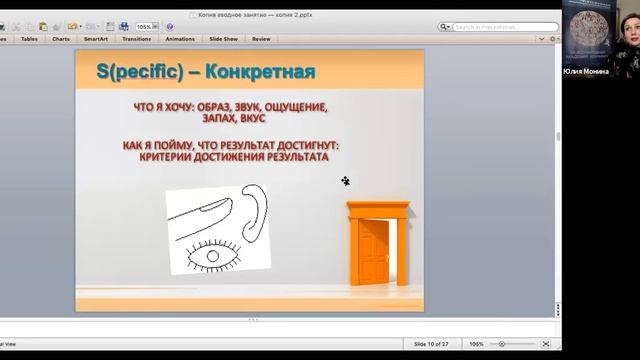Switch to the Transitions ribbon tab

(137, 39)
